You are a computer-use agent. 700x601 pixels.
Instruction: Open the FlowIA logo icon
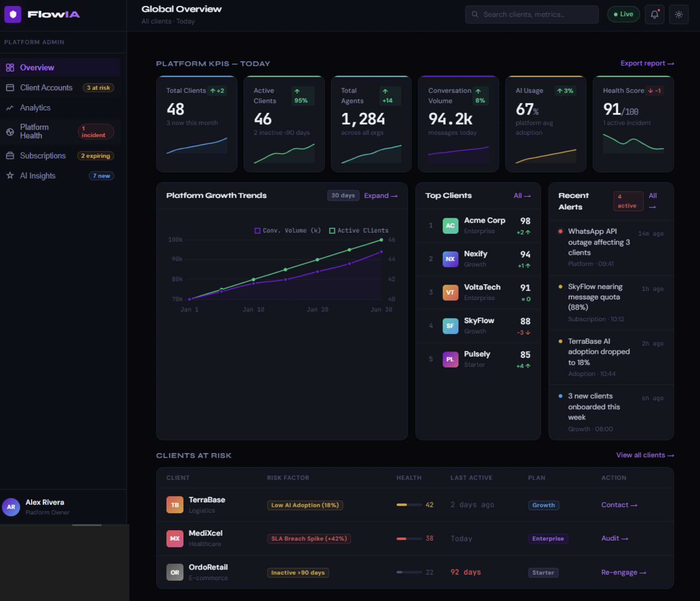point(13,14)
